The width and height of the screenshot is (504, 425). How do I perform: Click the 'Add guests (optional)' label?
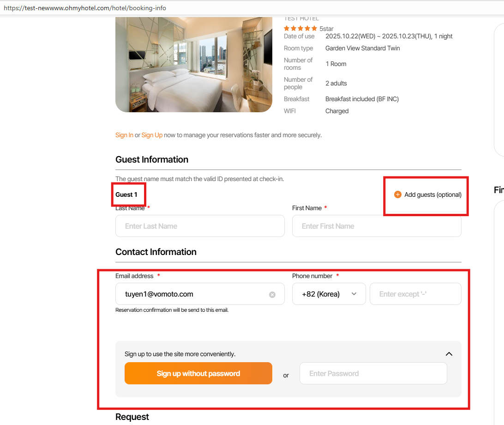pyautogui.click(x=432, y=194)
